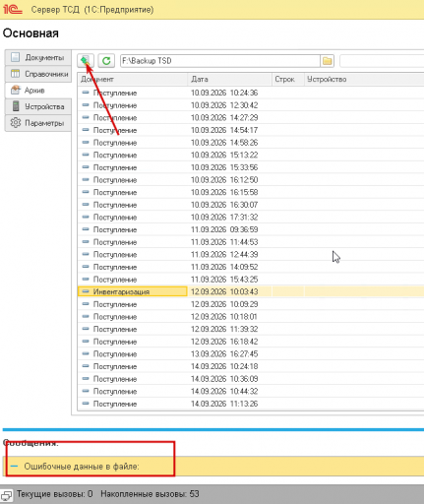This screenshot has height=504, width=424.
Task: Click row icon for 14.09.2026 10:36:09
Action: [x=86, y=379]
